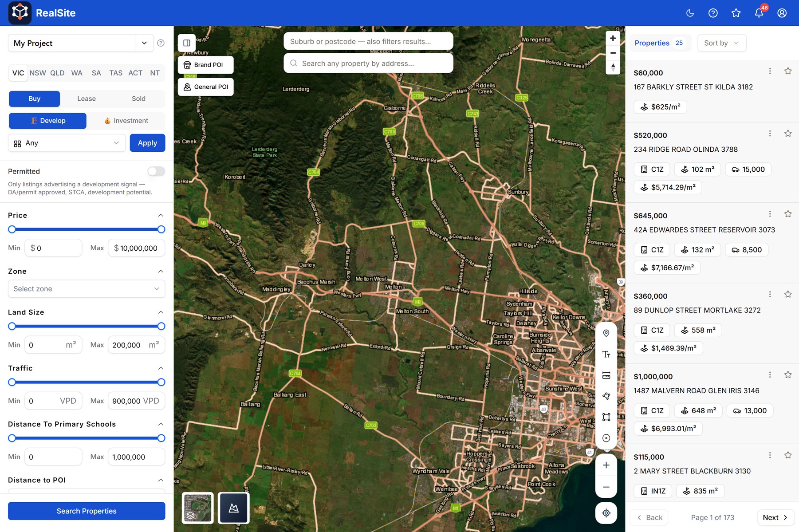This screenshot has height=532, width=799.
Task: Click the RealSite logo
Action: pos(42,13)
